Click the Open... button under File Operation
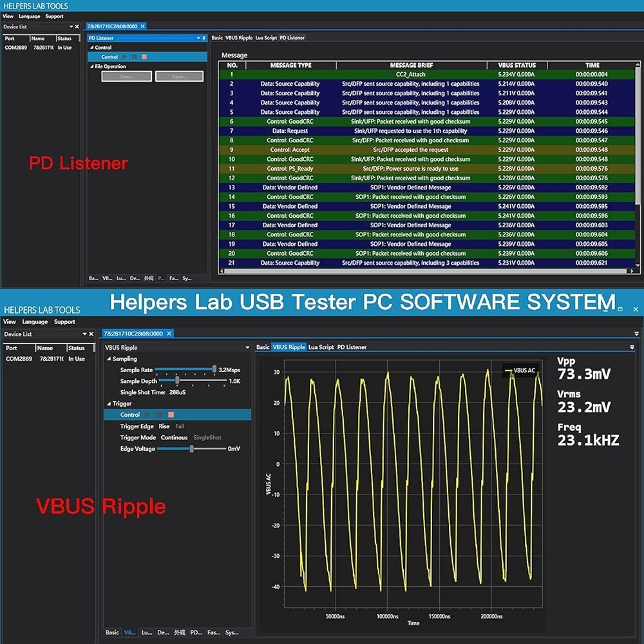644x644 pixels. [179, 77]
